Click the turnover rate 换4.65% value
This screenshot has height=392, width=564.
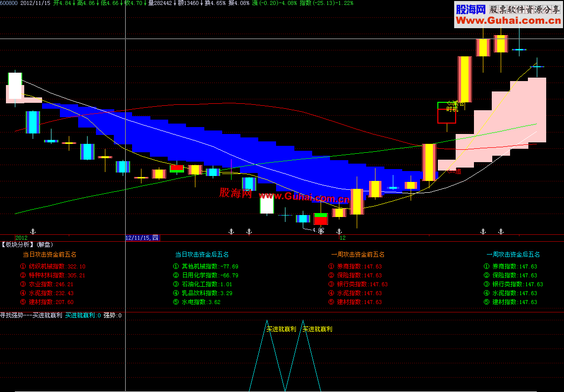[215, 3]
